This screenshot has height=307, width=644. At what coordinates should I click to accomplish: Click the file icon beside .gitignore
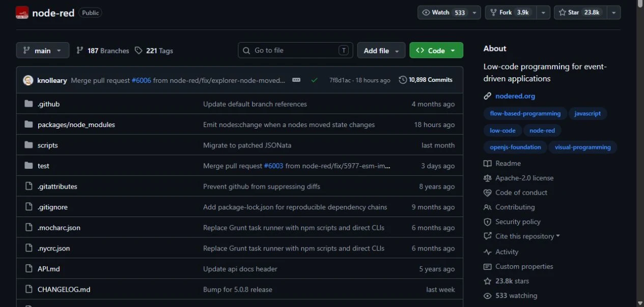click(29, 207)
